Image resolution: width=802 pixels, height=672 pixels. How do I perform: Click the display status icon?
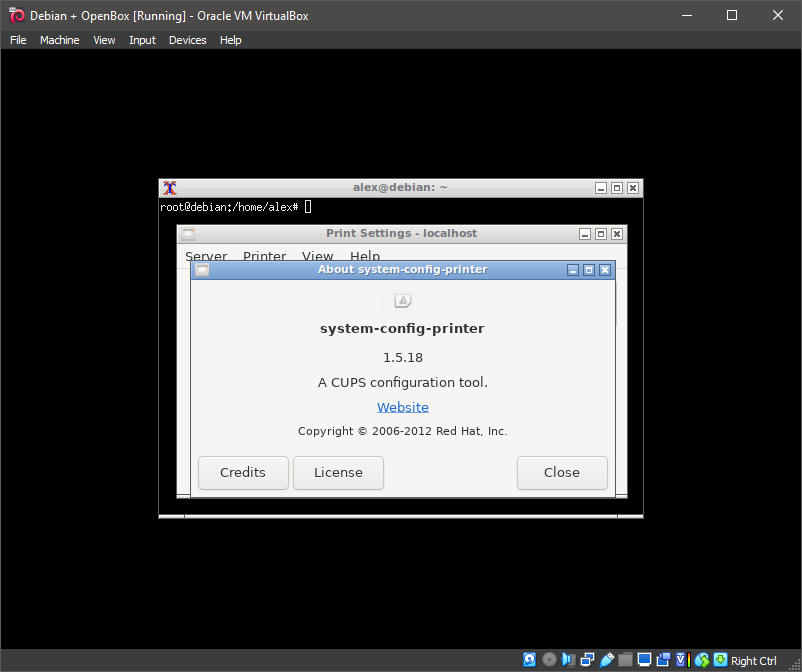tap(643, 659)
